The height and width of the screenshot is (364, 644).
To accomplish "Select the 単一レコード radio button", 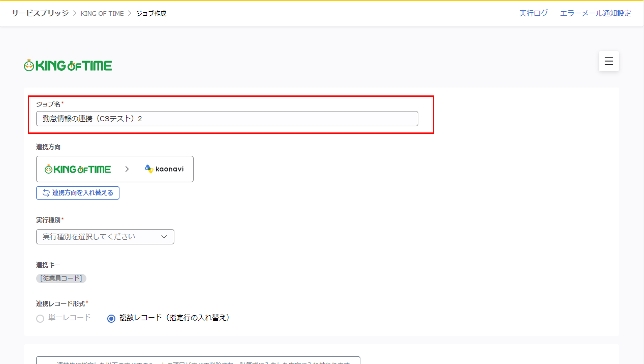I will tap(40, 318).
